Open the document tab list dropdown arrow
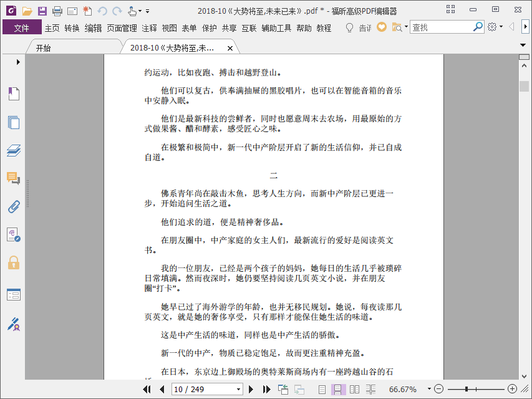This screenshot has width=532, height=399. 523,45
